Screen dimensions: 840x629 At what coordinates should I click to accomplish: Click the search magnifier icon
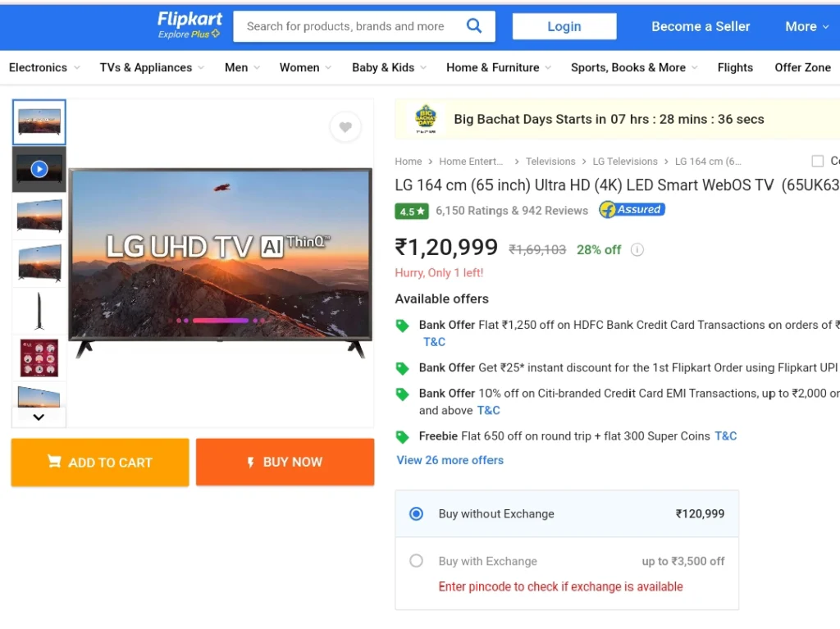[x=473, y=25]
